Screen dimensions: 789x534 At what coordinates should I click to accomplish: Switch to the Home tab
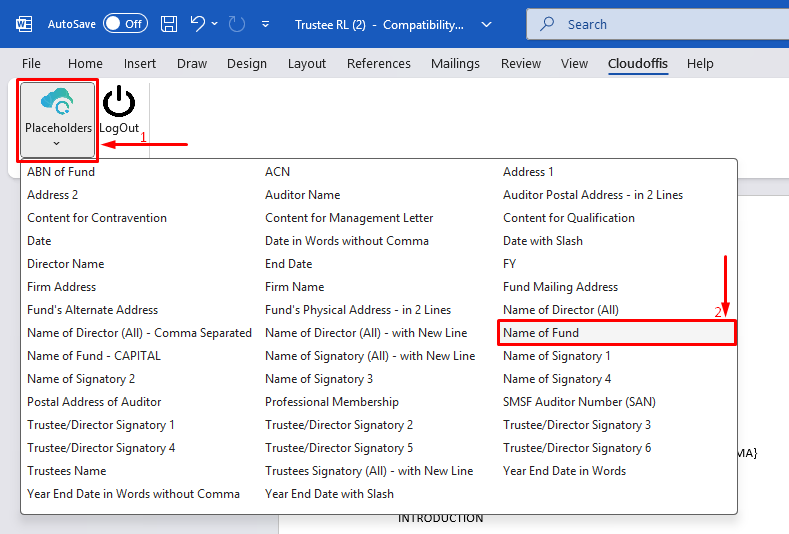click(85, 63)
